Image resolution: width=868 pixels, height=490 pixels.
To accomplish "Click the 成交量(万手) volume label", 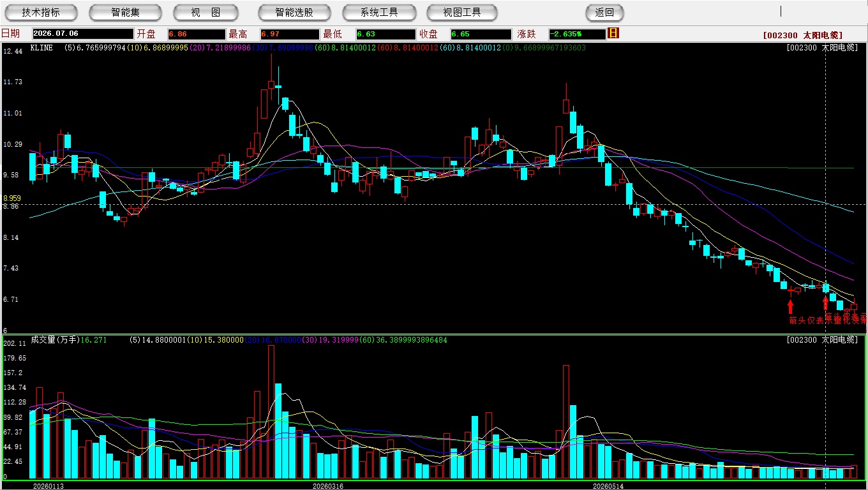I will coord(55,340).
